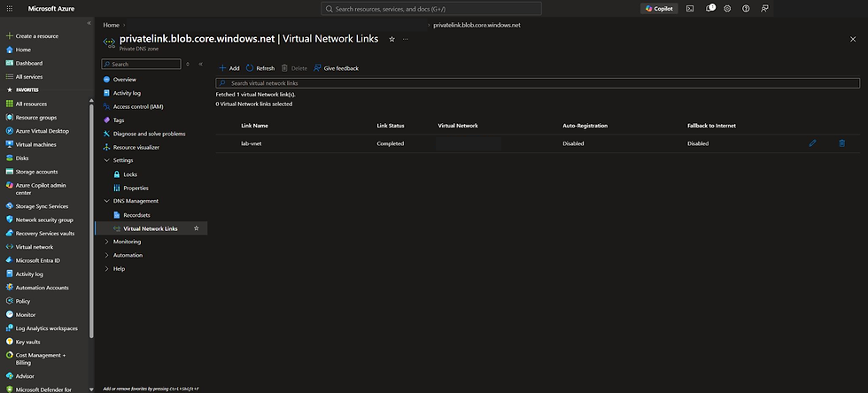868x393 pixels.
Task: Open Overview in the resource menu
Action: pyautogui.click(x=120, y=80)
